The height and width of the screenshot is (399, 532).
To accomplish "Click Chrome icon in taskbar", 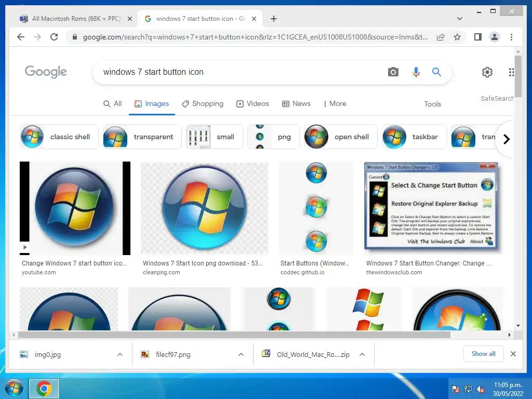I will (44, 388).
